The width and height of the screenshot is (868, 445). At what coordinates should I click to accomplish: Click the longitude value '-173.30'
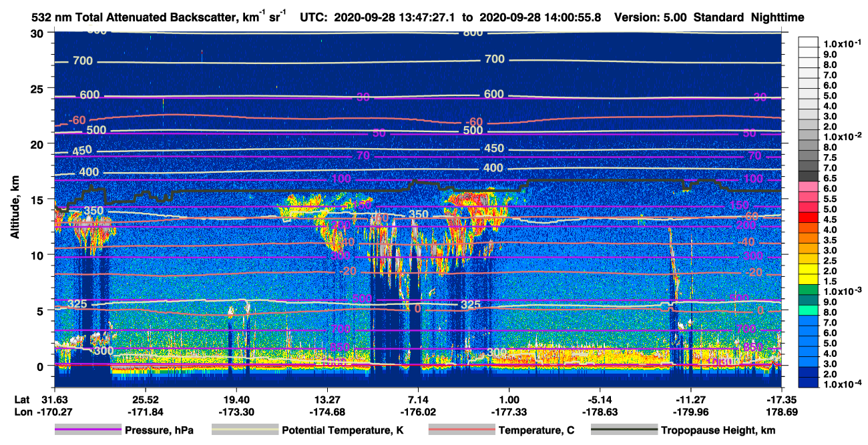pyautogui.click(x=236, y=412)
